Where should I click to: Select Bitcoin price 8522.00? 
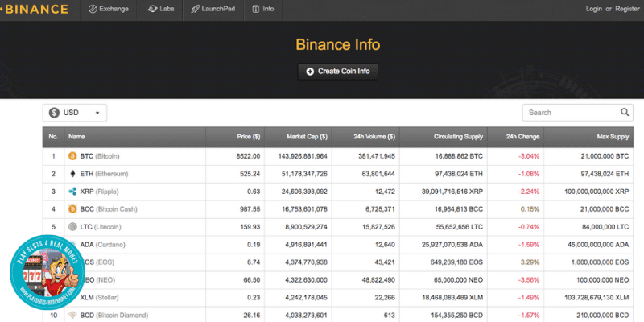pos(250,156)
